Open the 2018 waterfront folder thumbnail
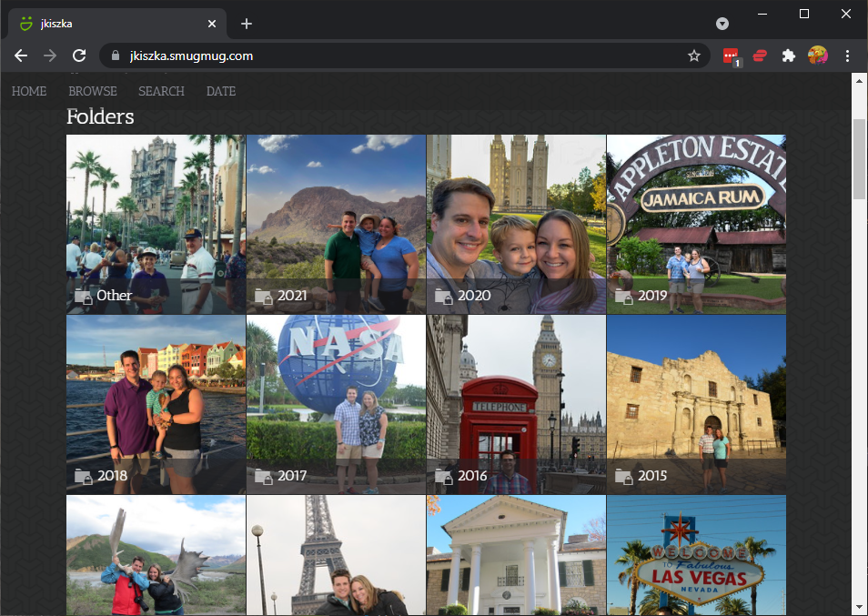This screenshot has height=616, width=868. point(156,405)
